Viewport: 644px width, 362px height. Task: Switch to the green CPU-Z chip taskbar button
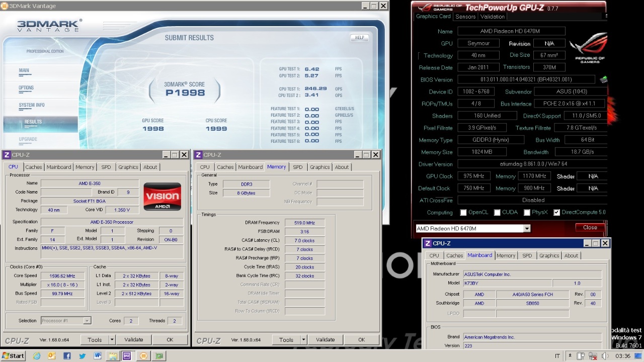pos(159,355)
